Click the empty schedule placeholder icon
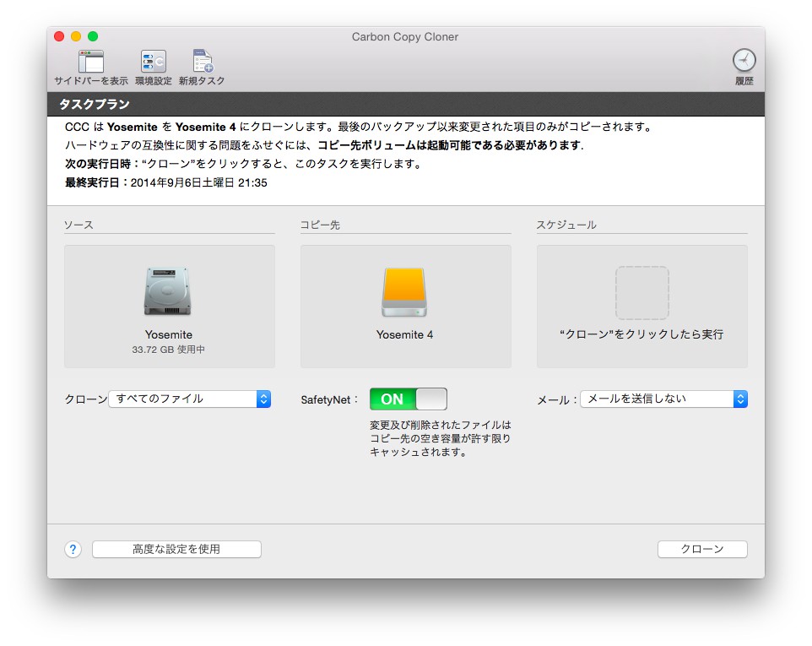This screenshot has width=812, height=646. point(642,293)
